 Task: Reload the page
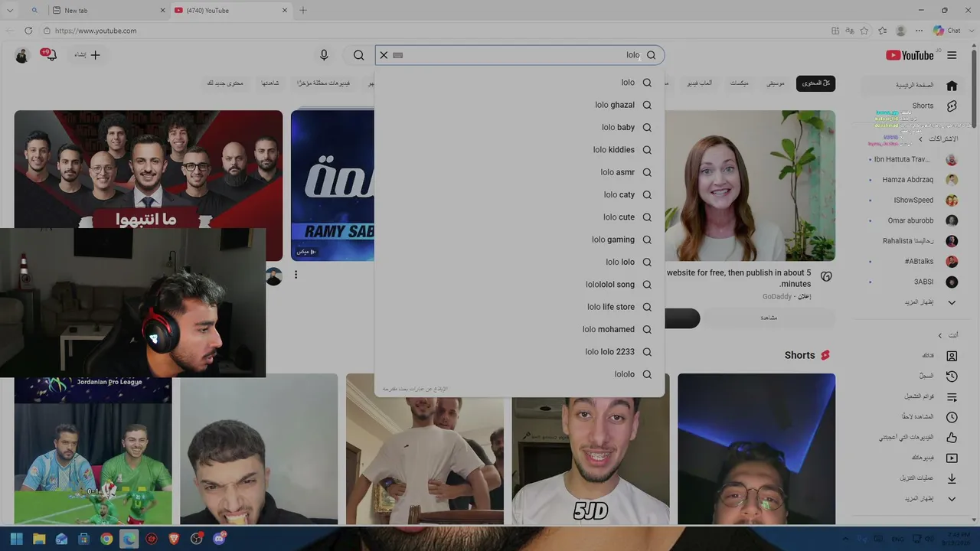pyautogui.click(x=28, y=31)
